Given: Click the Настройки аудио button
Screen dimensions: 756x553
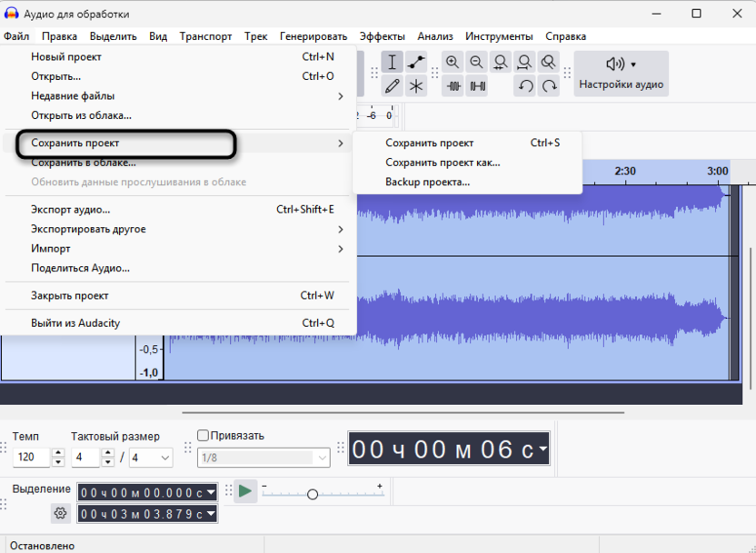Looking at the screenshot, I should point(621,74).
